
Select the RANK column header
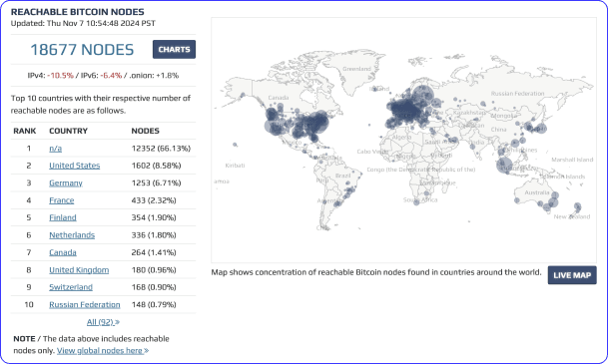pyautogui.click(x=25, y=131)
